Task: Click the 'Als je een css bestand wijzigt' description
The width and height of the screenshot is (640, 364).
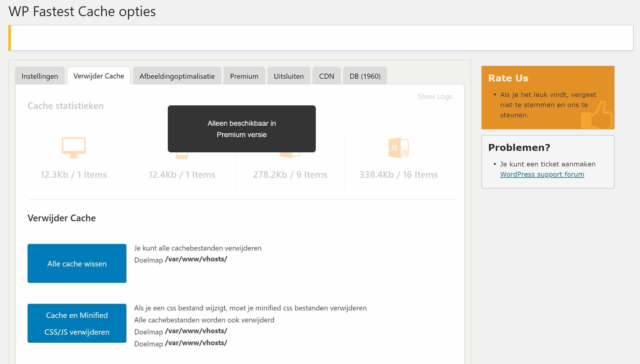Action: coord(250,308)
